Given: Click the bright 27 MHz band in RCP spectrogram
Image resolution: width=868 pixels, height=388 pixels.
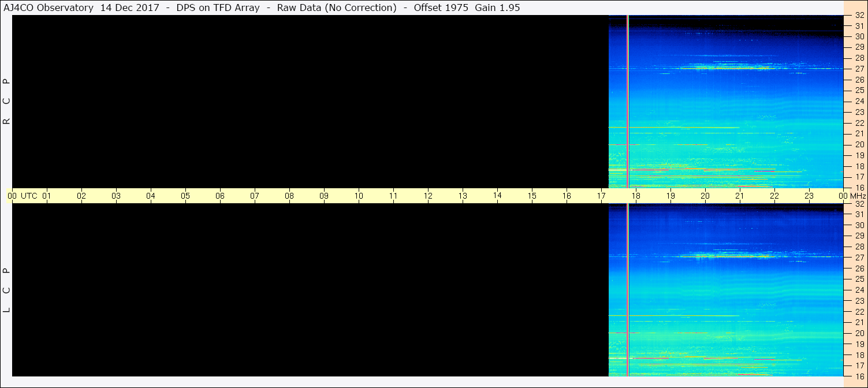Looking at the screenshot, I should [x=727, y=68].
